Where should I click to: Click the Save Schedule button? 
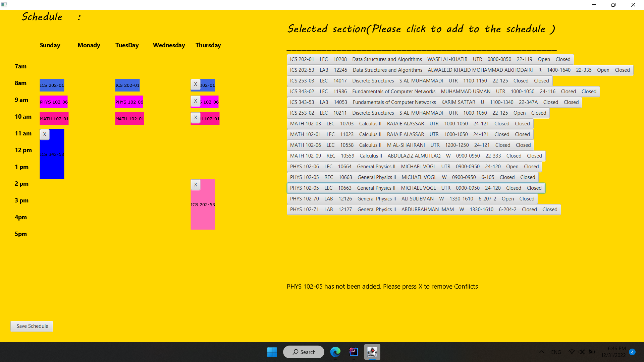pos(32,326)
